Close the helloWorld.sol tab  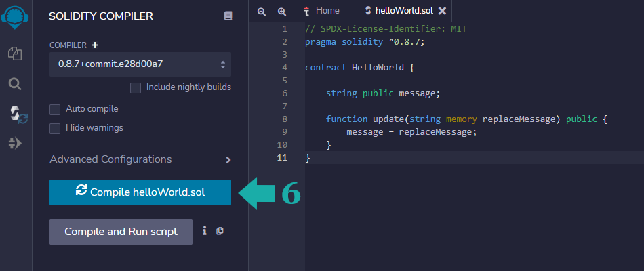[443, 11]
